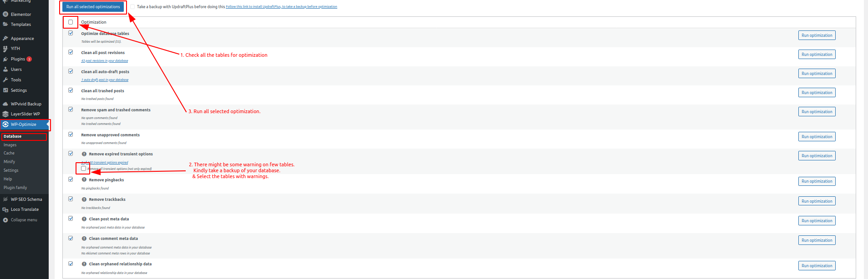The height and width of the screenshot is (279, 868).
Task: Click warning icon beside Clean post meta data
Action: pos(84,219)
